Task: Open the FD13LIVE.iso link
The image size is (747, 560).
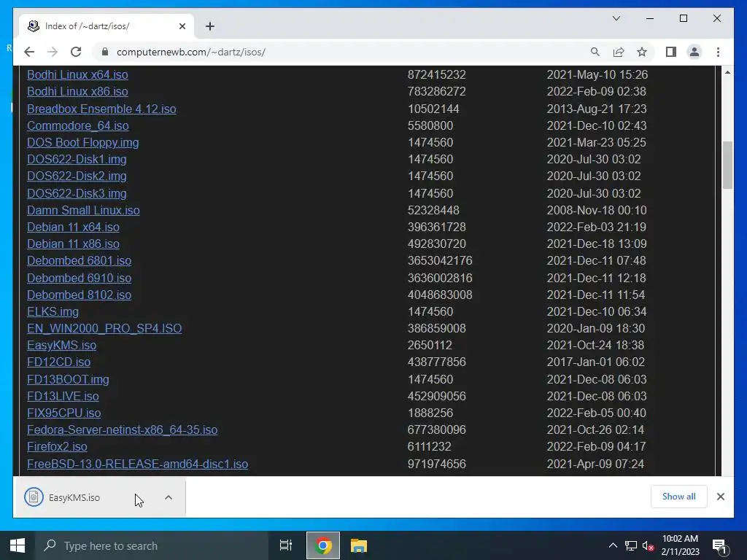Action: pos(63,396)
